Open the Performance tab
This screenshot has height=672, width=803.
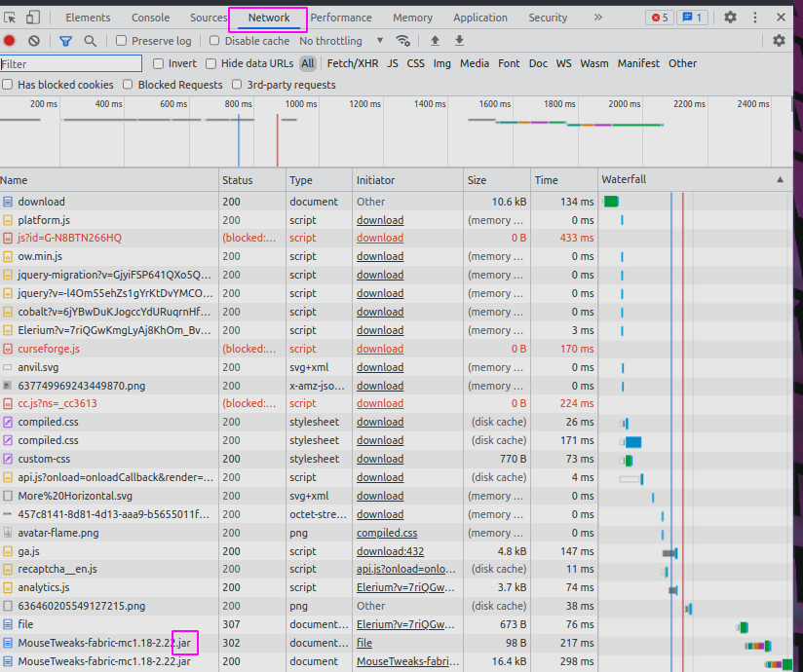(x=341, y=18)
